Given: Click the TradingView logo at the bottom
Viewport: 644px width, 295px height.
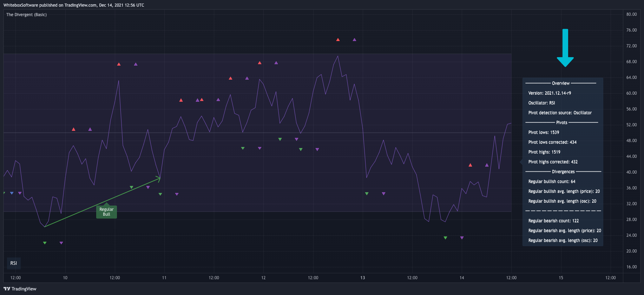Looking at the screenshot, I should [20, 289].
